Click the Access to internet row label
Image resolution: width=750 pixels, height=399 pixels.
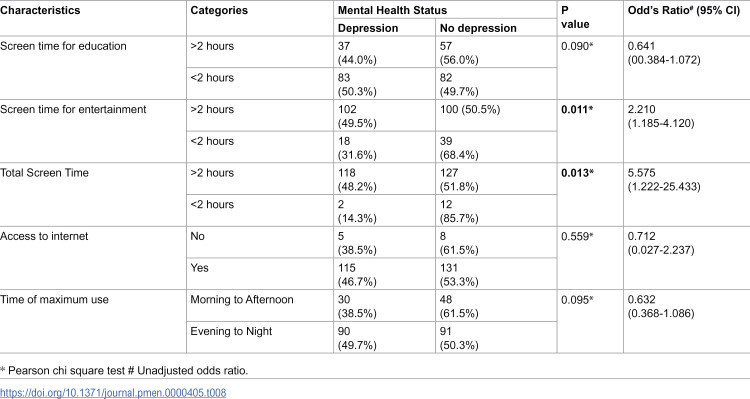coord(44,236)
